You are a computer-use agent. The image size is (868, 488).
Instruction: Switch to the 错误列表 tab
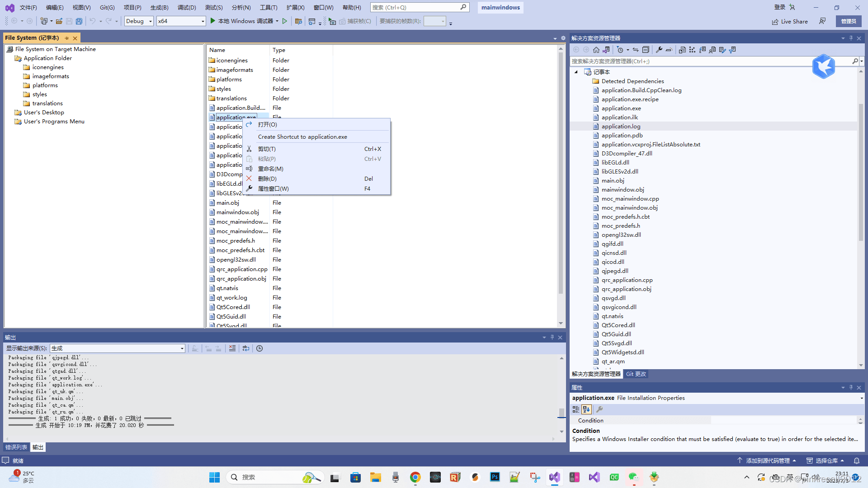(16, 447)
